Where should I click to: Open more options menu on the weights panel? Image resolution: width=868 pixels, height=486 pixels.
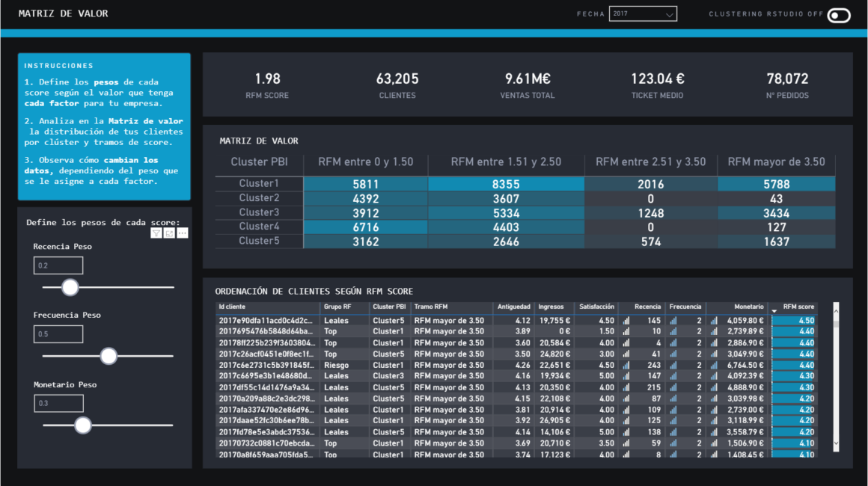click(182, 233)
